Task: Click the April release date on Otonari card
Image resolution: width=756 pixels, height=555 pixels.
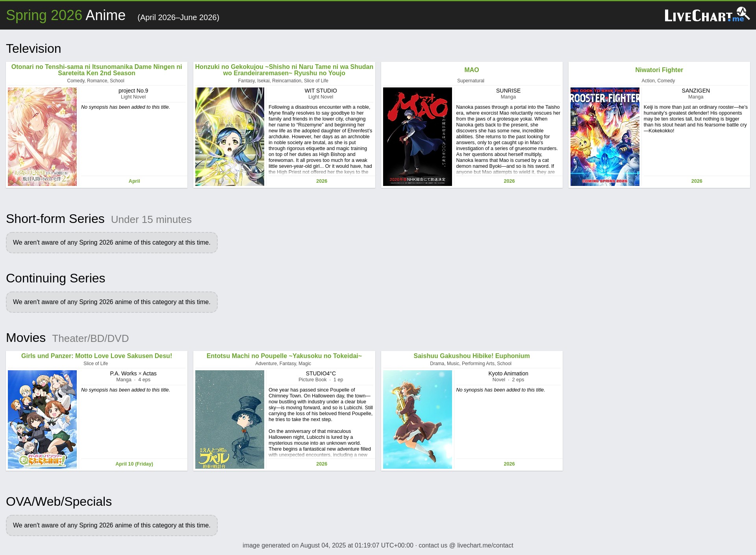Action: coord(134,181)
